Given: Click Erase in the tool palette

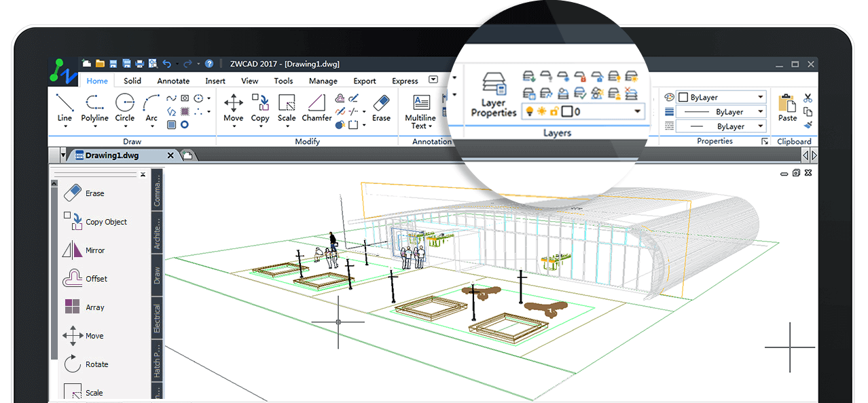Looking at the screenshot, I should (x=83, y=193).
